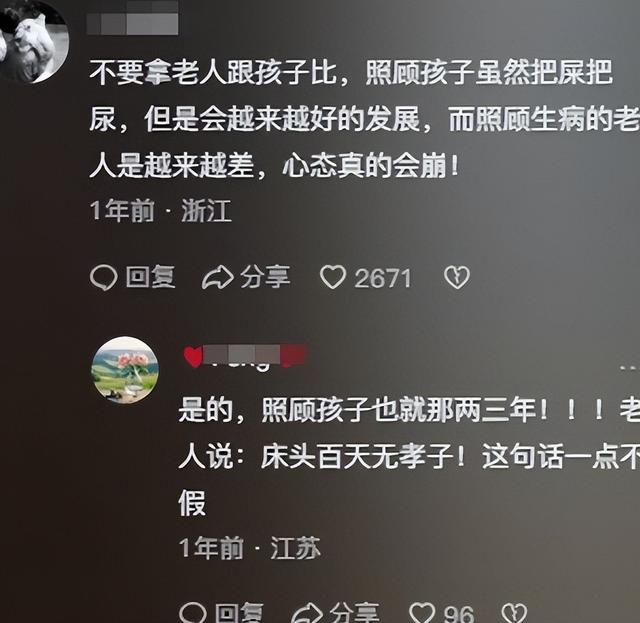Like the comment with 2671 likes
The width and height of the screenshot is (640, 623).
333,277
